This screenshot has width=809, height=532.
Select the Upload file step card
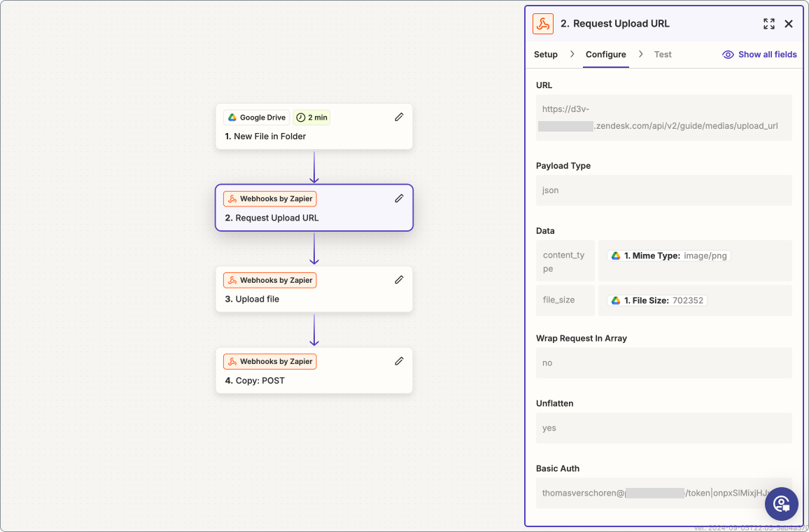(x=314, y=298)
